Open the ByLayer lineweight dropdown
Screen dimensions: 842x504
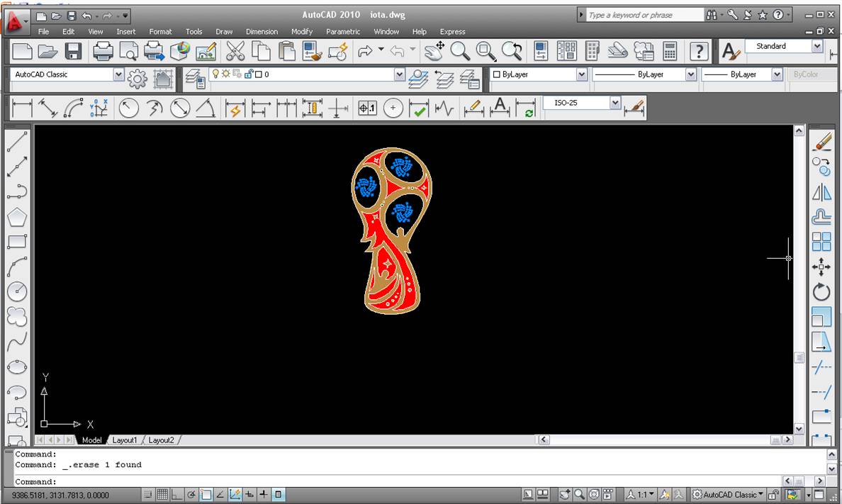pyautogui.click(x=777, y=74)
